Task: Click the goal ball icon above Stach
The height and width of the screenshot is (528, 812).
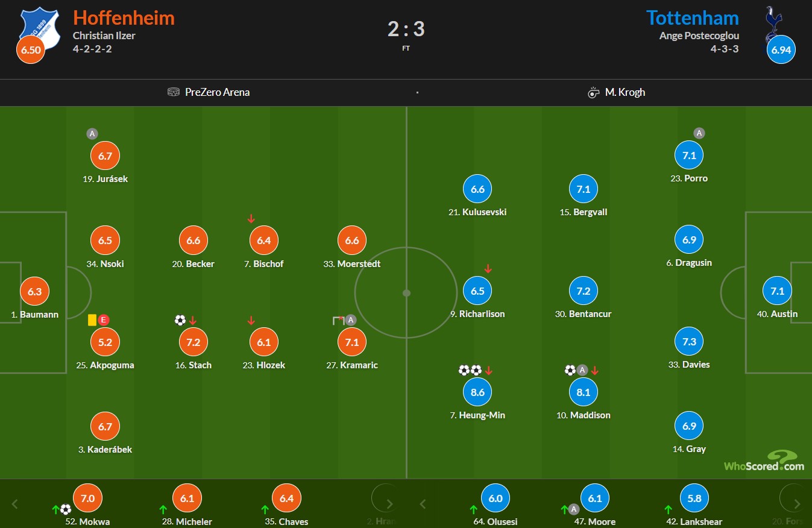Action: [x=180, y=320]
